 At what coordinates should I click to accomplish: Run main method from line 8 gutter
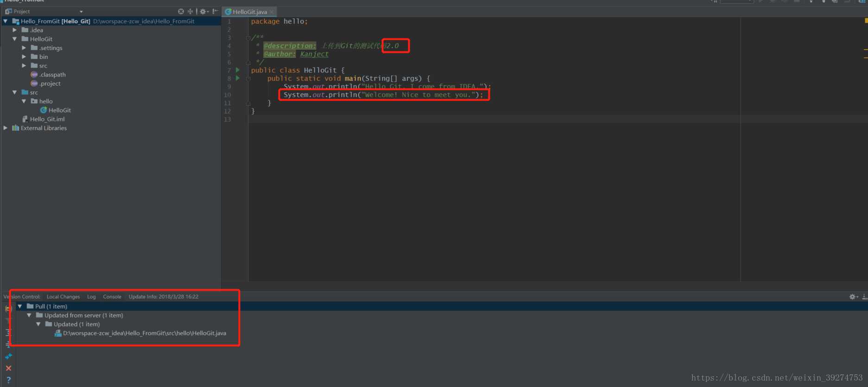tap(238, 78)
